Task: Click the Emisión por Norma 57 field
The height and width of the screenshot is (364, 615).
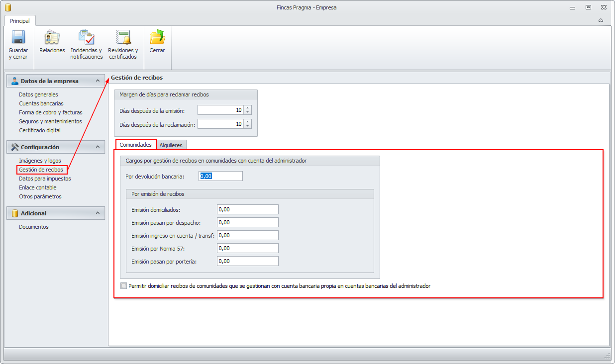Action: coord(248,248)
